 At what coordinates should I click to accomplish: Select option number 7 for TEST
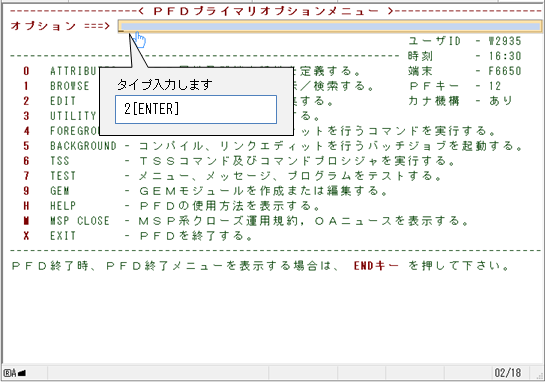(26, 176)
